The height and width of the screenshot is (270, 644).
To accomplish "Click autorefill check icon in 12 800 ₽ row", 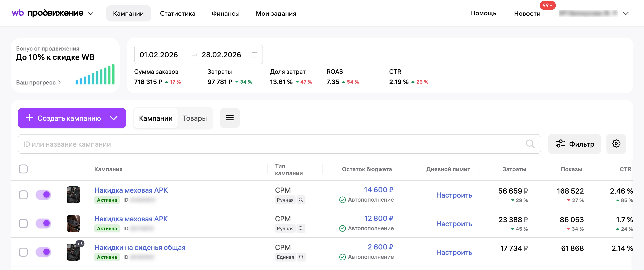I will point(343,228).
